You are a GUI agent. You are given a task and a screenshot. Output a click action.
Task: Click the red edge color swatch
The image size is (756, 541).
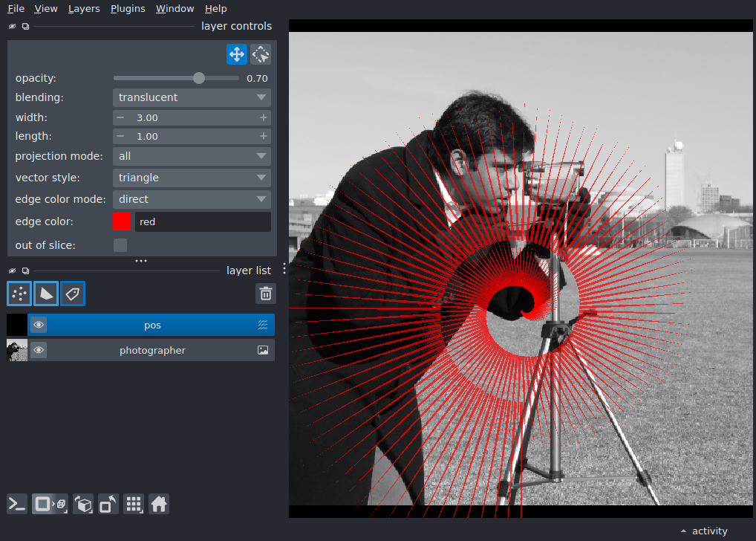pyautogui.click(x=122, y=221)
